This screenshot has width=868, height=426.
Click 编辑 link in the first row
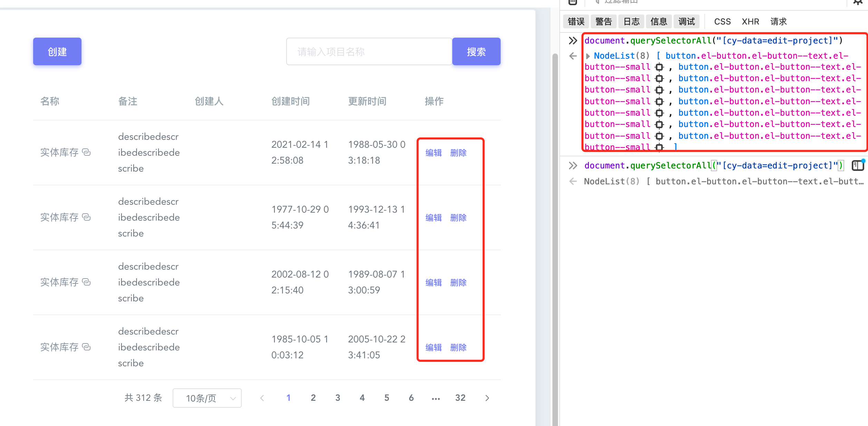pyautogui.click(x=434, y=153)
